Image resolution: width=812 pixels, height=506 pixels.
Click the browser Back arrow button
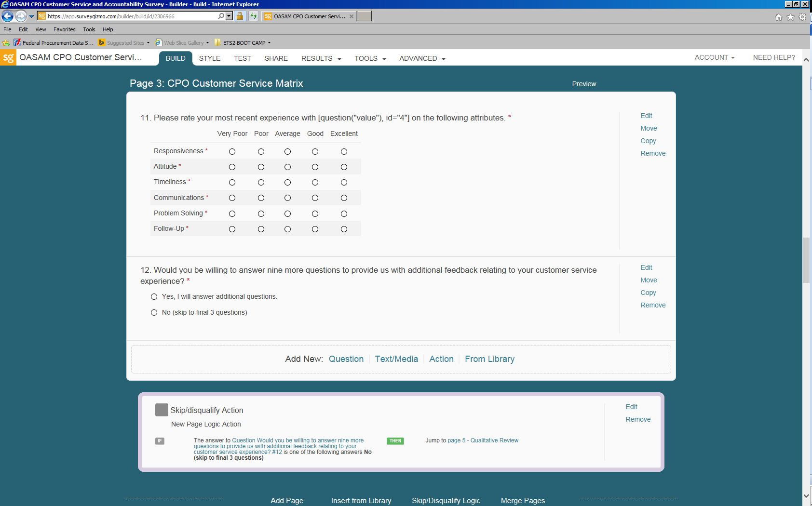tap(8, 16)
